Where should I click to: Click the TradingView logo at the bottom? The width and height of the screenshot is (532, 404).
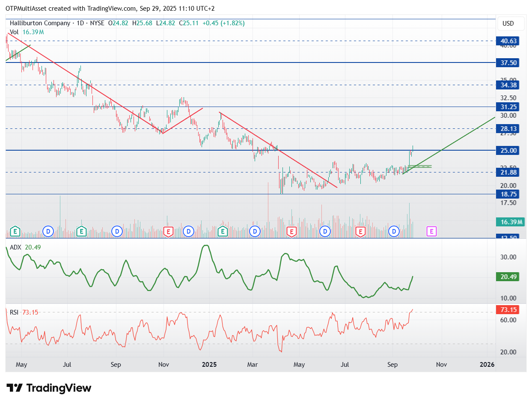click(50, 388)
